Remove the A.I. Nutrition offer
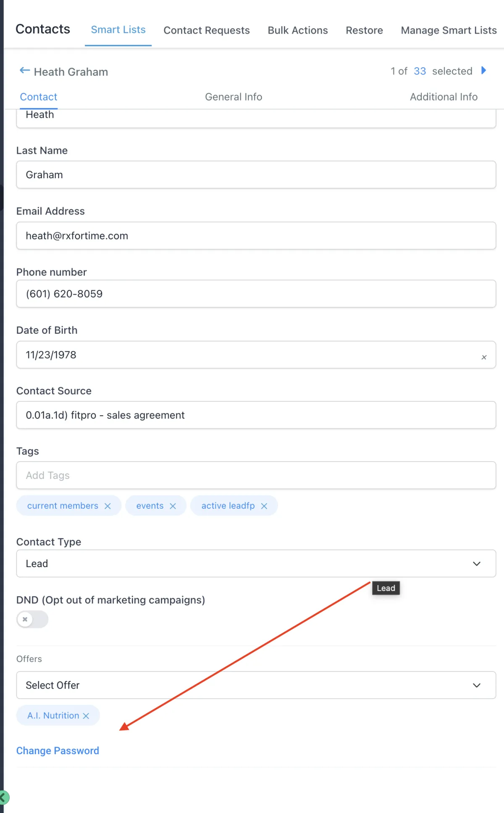This screenshot has height=813, width=504. click(86, 715)
